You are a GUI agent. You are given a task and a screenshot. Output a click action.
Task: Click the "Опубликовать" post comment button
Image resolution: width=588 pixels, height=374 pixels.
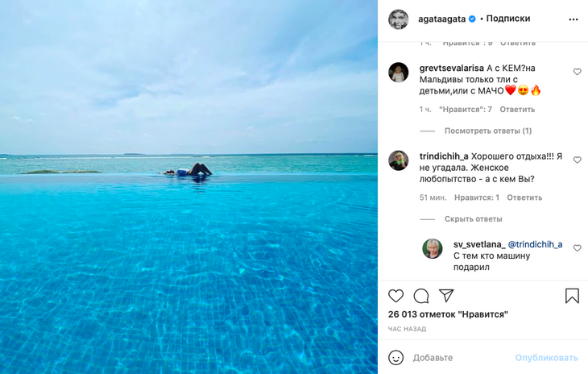click(546, 357)
